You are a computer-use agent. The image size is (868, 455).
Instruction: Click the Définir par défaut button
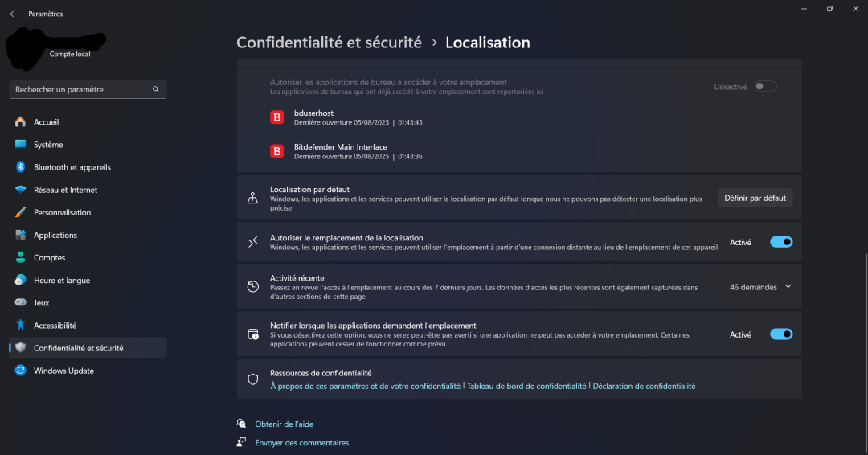755,199
